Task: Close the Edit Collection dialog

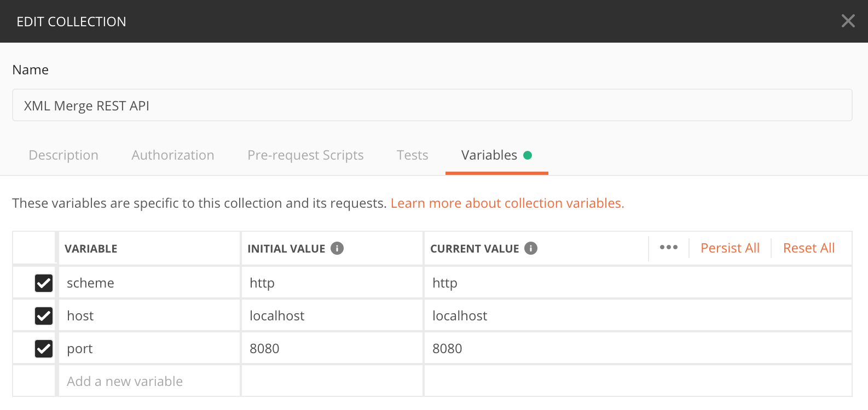Action: (x=848, y=21)
